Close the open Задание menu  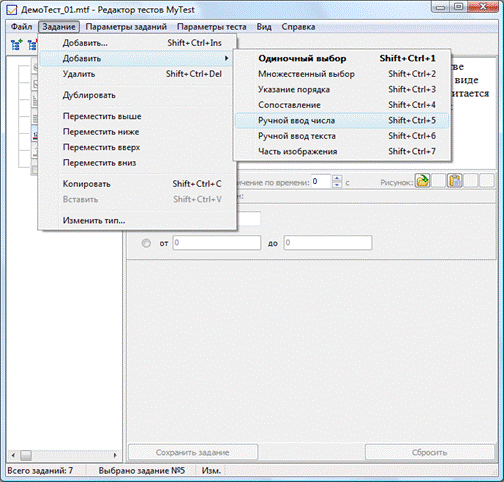point(59,27)
